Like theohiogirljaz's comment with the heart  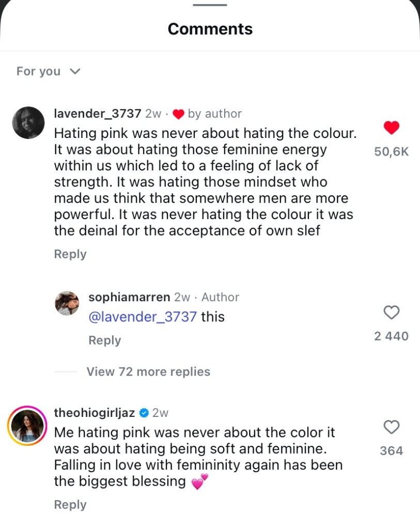click(392, 427)
